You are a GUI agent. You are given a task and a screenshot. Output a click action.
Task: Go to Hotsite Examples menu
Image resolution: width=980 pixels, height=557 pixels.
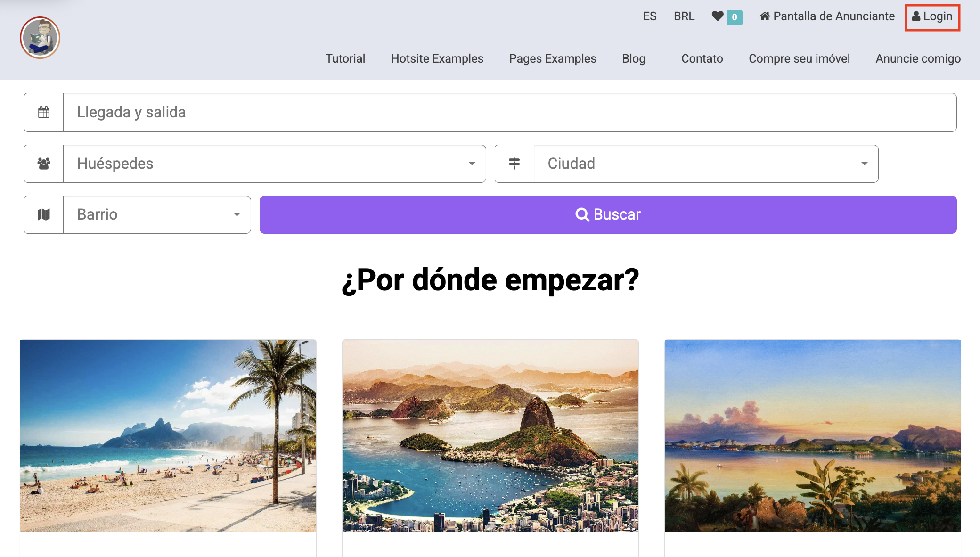(437, 58)
